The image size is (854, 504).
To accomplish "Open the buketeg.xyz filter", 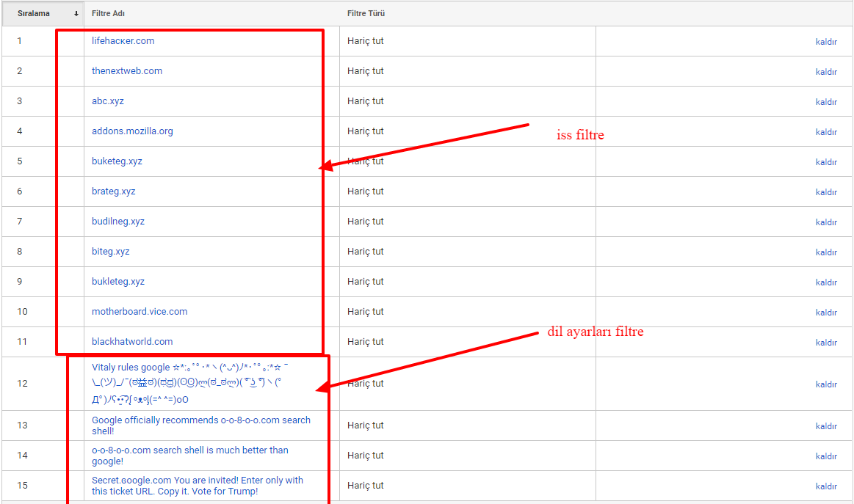I will (x=117, y=161).
